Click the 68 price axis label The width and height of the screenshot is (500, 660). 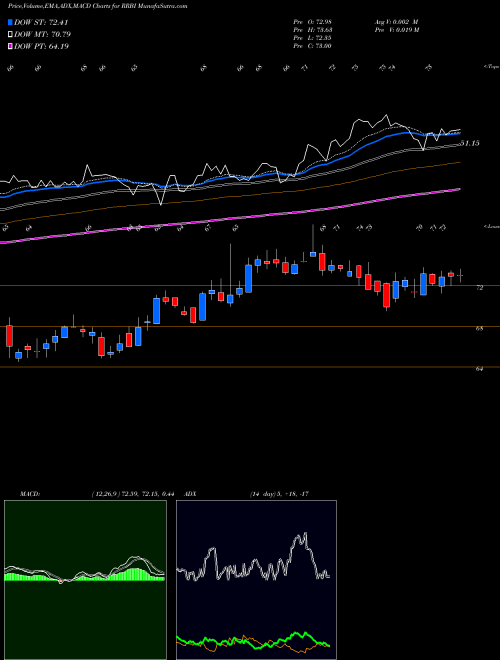click(x=479, y=329)
